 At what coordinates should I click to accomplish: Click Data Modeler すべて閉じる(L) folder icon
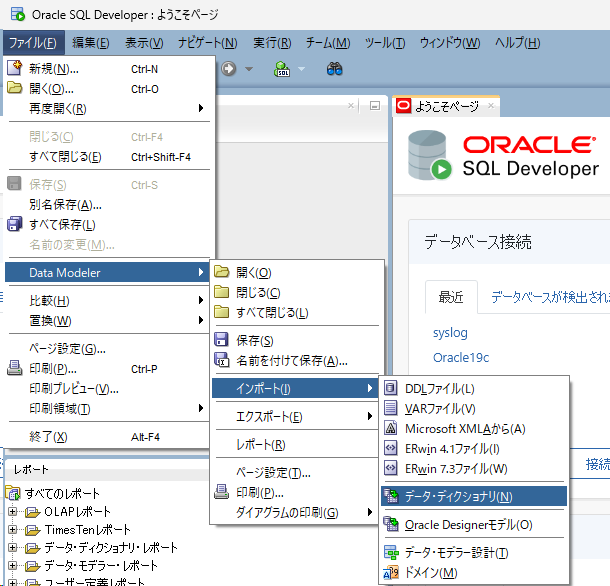222,312
